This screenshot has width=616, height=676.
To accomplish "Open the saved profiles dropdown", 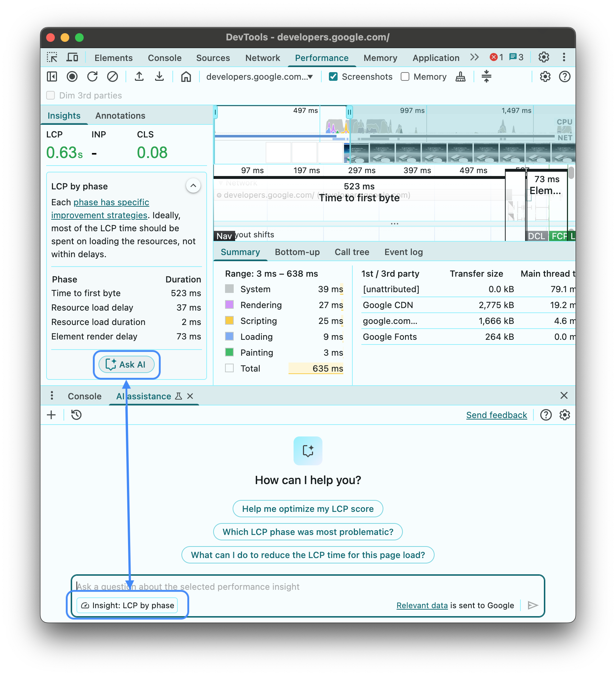I will pyautogui.click(x=260, y=76).
